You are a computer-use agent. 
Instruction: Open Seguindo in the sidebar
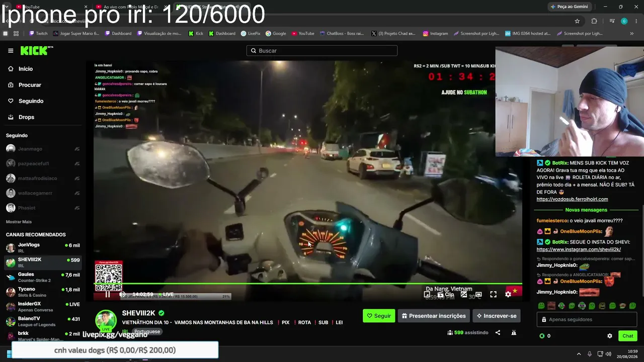[31, 101]
